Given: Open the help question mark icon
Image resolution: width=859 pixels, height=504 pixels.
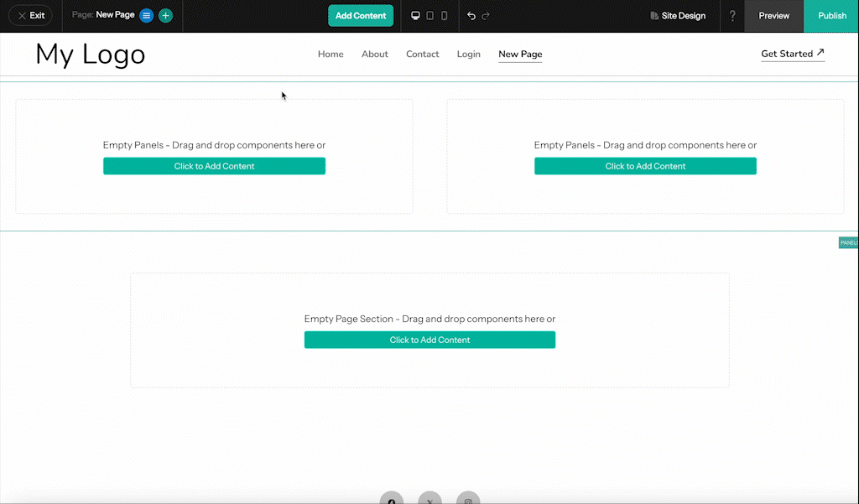Looking at the screenshot, I should (732, 15).
